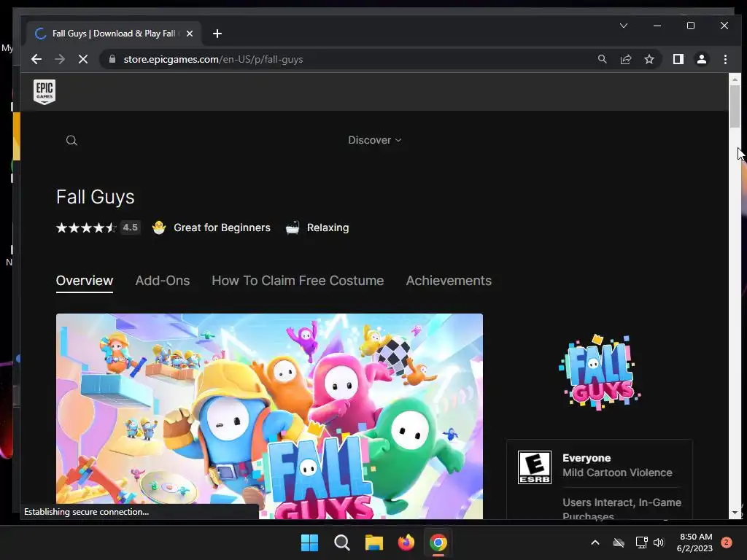
Task: Stop loading the page
Action: click(83, 59)
